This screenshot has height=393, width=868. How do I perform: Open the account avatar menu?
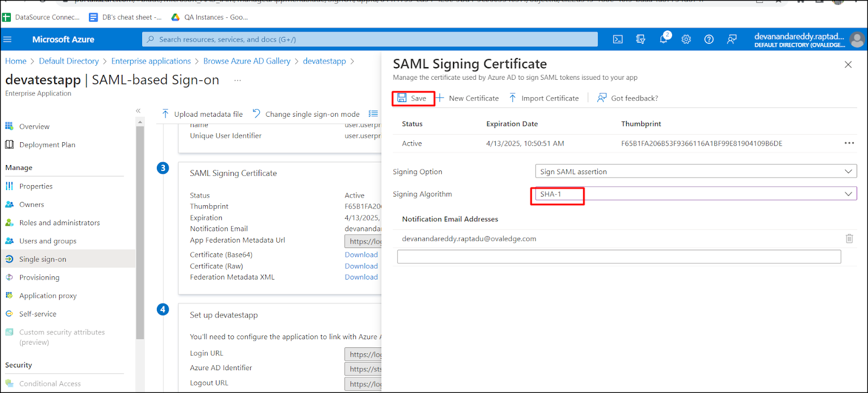[x=857, y=39]
